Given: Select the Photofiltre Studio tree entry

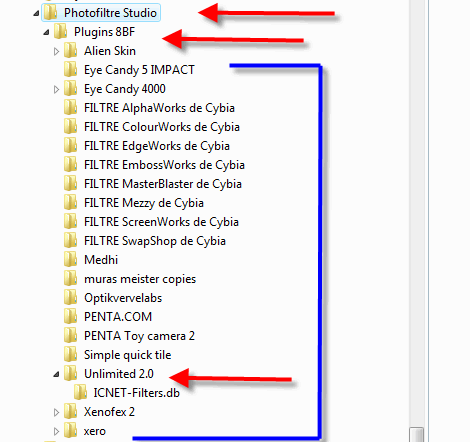Looking at the screenshot, I should click(x=110, y=13).
